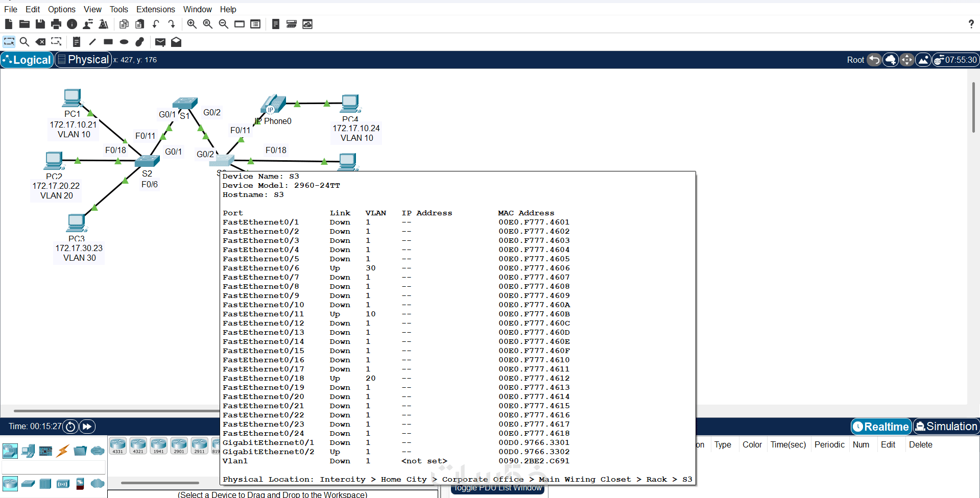This screenshot has height=498, width=980.
Task: Undo the last action
Action: click(156, 24)
